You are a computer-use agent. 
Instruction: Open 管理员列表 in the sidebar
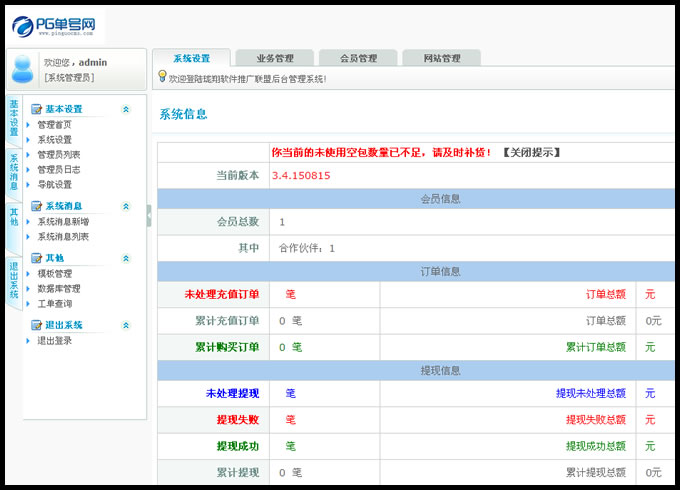(59, 155)
